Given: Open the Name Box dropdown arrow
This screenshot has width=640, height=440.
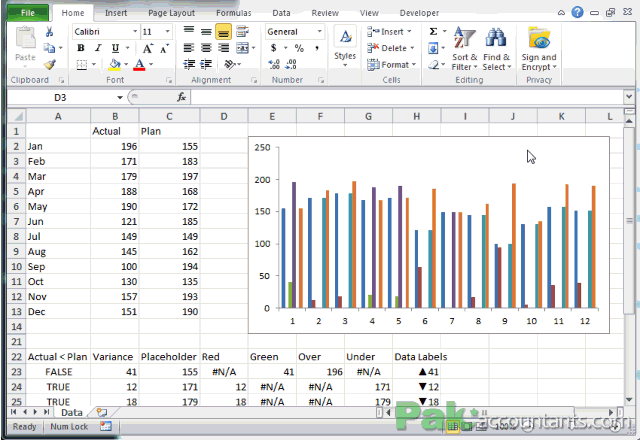Looking at the screenshot, I should click(x=120, y=98).
